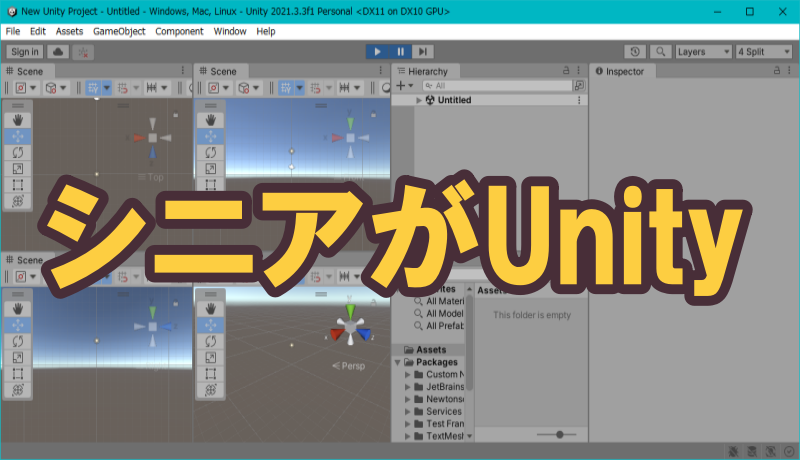Open grid visibility dropdown arrow in Top view
The image size is (800, 460).
coord(107,88)
